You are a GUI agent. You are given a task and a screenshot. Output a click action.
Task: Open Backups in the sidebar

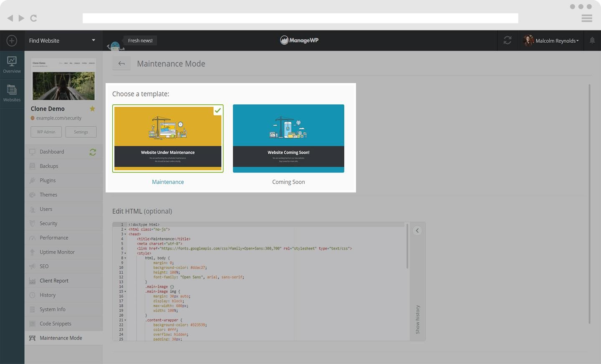[63, 166]
